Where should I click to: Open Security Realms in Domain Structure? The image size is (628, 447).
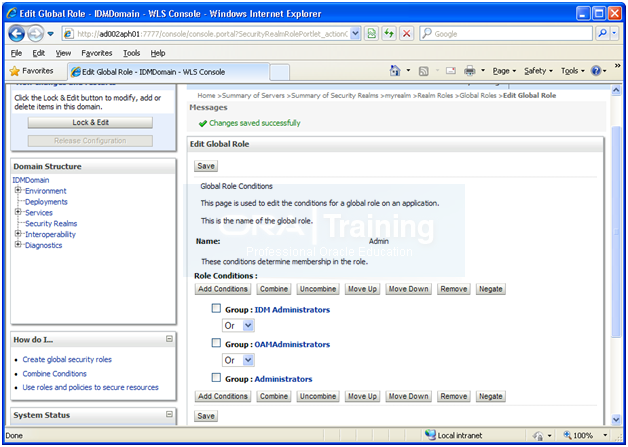tap(51, 224)
